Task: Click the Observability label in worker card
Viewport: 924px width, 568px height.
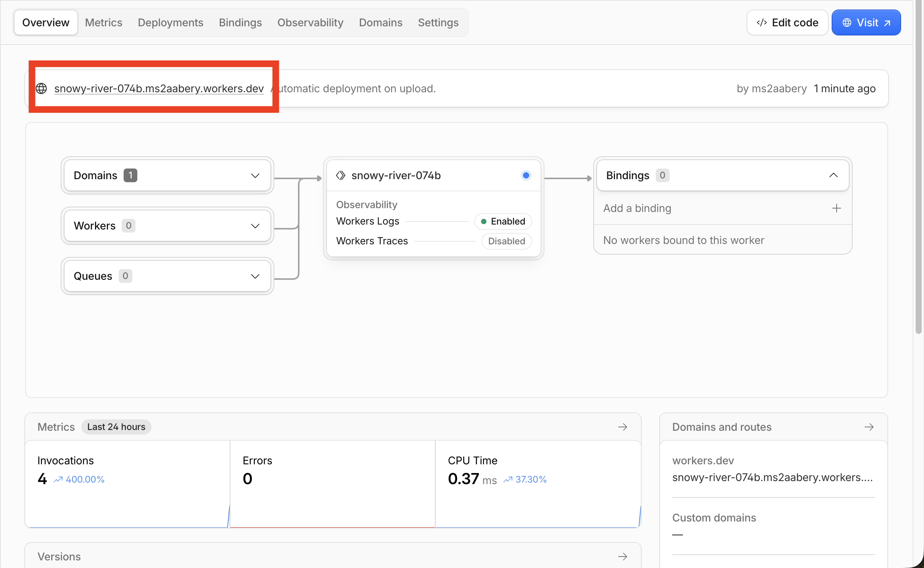Action: click(x=367, y=205)
